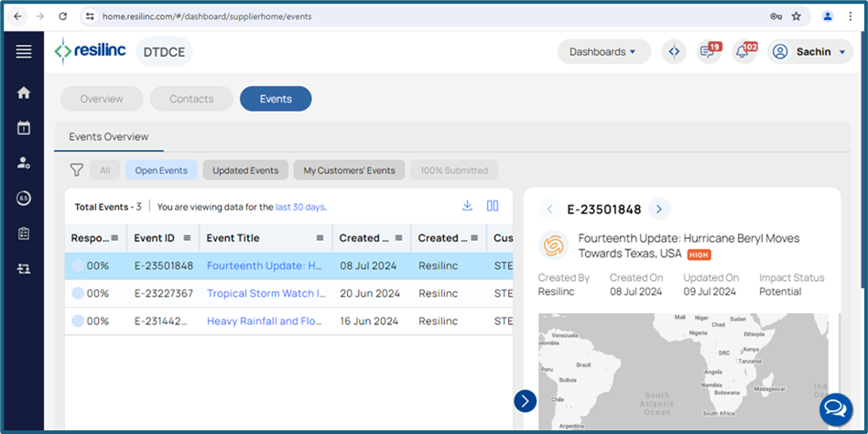Click Total Events - 3 label
Image resolution: width=868 pixels, height=434 pixels.
[x=108, y=207]
